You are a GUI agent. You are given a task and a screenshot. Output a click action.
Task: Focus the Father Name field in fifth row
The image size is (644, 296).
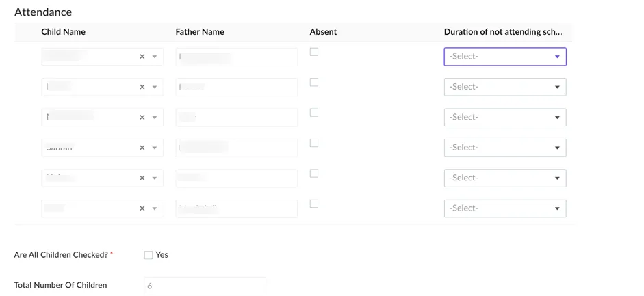(237, 178)
